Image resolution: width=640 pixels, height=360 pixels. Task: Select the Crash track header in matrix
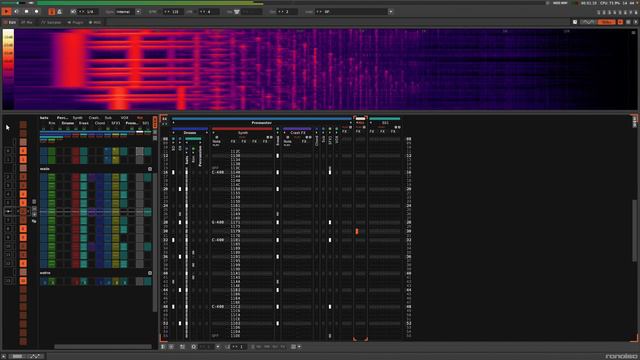click(93, 118)
